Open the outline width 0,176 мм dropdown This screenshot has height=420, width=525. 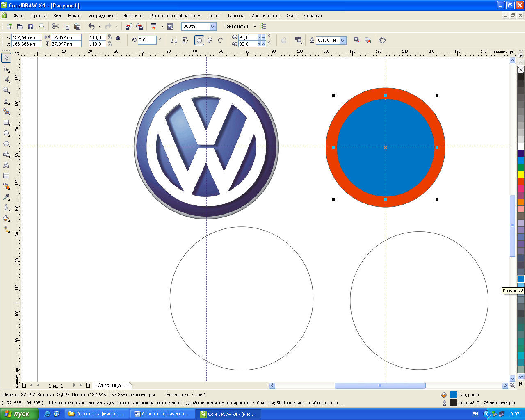(x=343, y=40)
